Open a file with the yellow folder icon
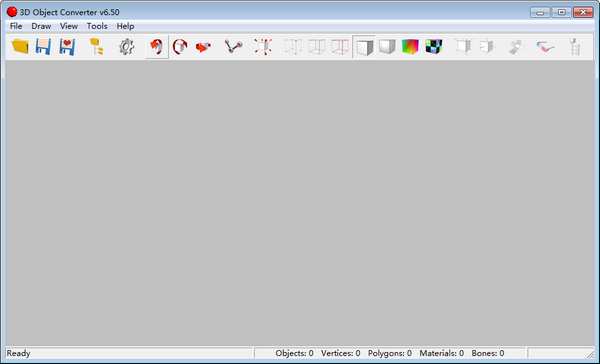 click(x=20, y=47)
